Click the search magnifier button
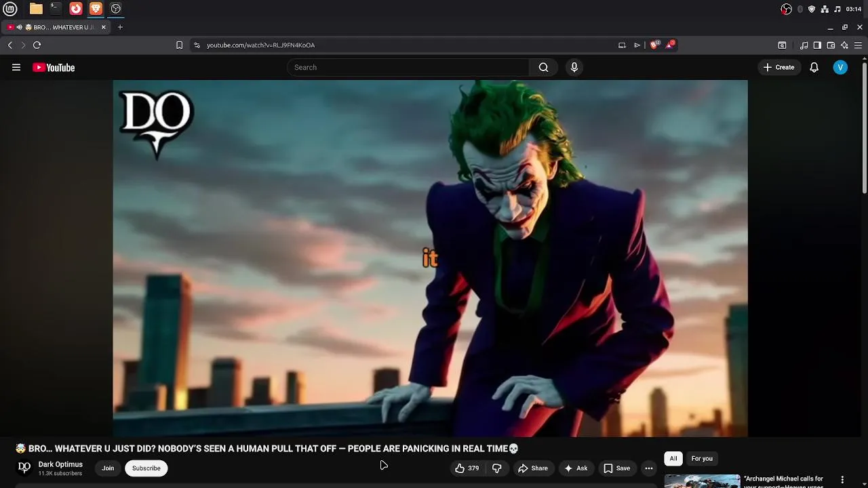The image size is (868, 488). [x=543, y=67]
